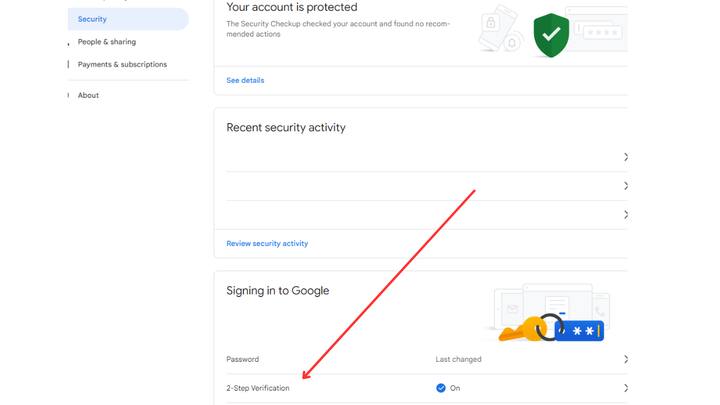This screenshot has height=405, width=720.
Task: Open the Review security activity link
Action: coord(267,243)
